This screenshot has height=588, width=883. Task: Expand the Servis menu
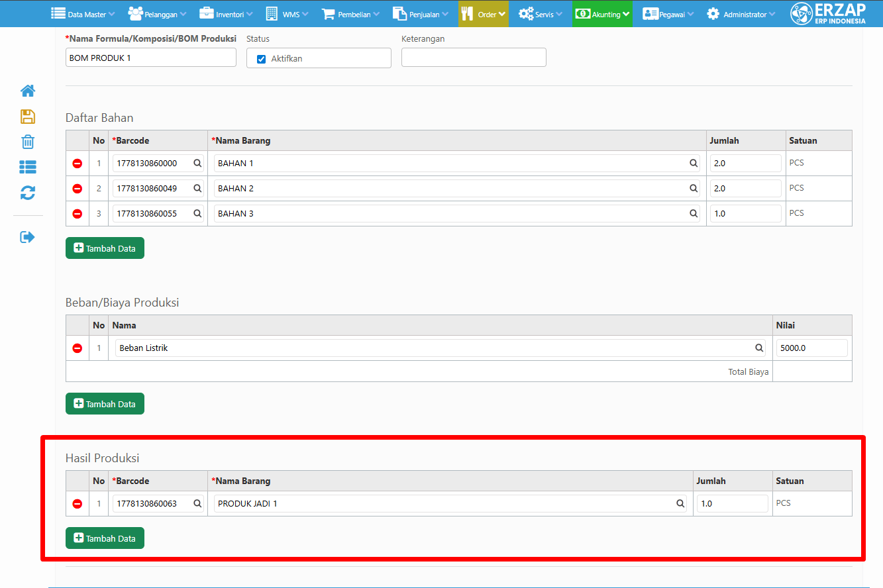click(540, 13)
